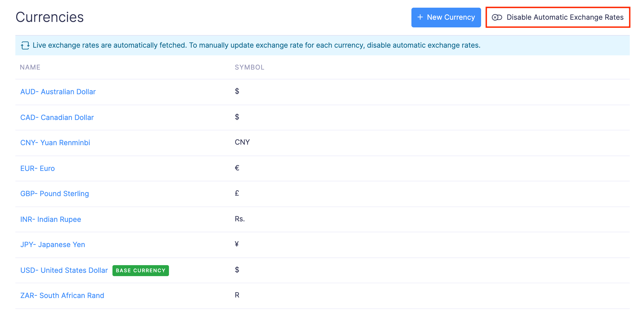
Task: Click the green BASE CURRENCY badge
Action: (140, 271)
